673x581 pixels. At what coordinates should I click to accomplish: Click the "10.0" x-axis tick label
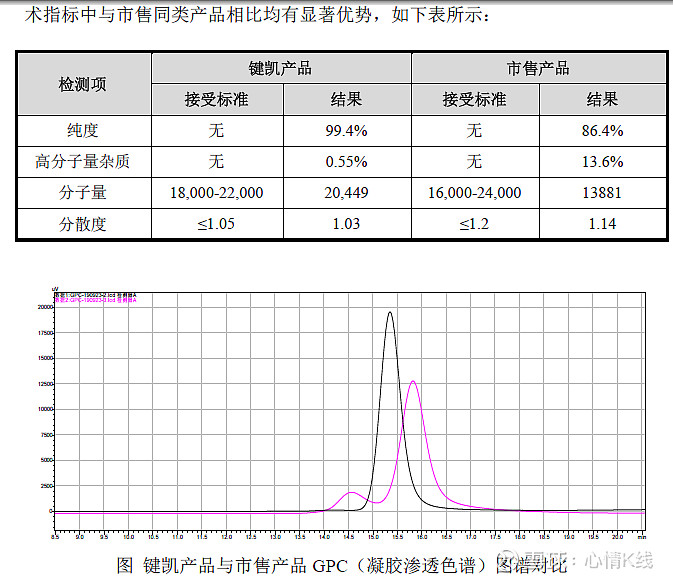tap(129, 536)
